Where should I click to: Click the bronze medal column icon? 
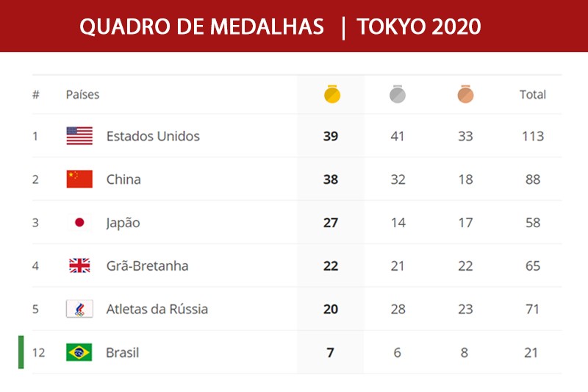click(465, 94)
